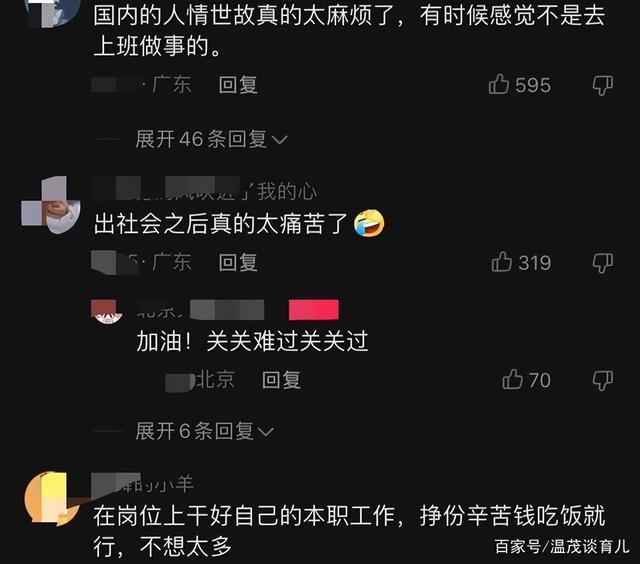Open the small red avatar of the 加油 replier
This screenshot has width=640, height=564.
(106, 311)
